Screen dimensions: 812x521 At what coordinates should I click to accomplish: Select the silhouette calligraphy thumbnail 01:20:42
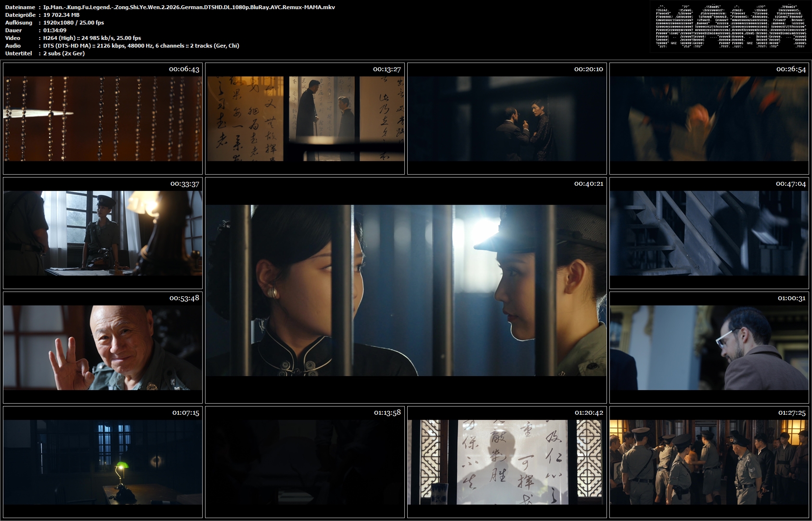(x=507, y=462)
